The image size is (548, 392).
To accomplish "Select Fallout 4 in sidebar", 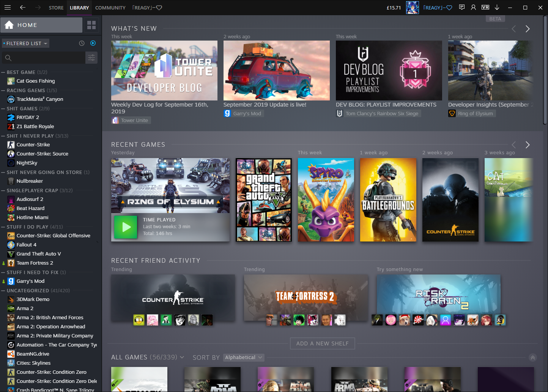I will click(26, 245).
